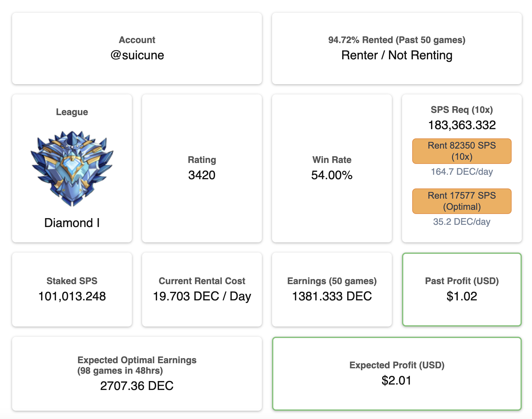Click the Past Profit (USD) card
The image size is (532, 419).
pos(462,290)
